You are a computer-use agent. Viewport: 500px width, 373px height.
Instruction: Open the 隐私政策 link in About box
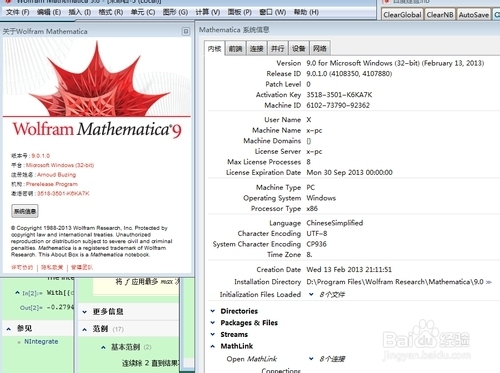tap(52, 267)
